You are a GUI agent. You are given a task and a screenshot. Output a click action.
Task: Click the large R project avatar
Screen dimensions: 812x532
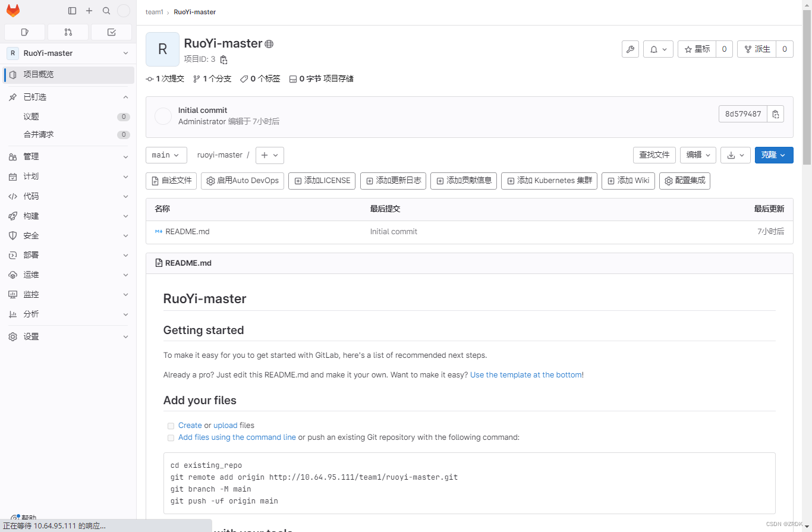tap(162, 49)
